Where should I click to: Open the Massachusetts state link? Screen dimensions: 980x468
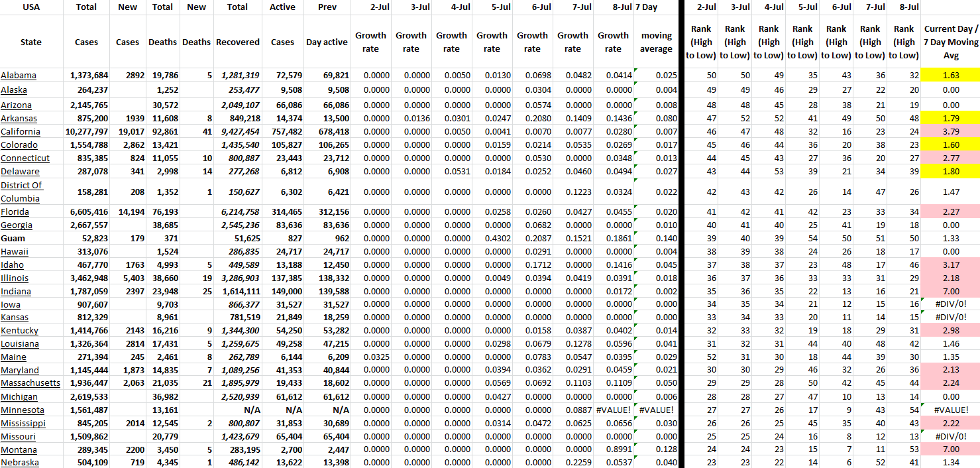pos(30,383)
